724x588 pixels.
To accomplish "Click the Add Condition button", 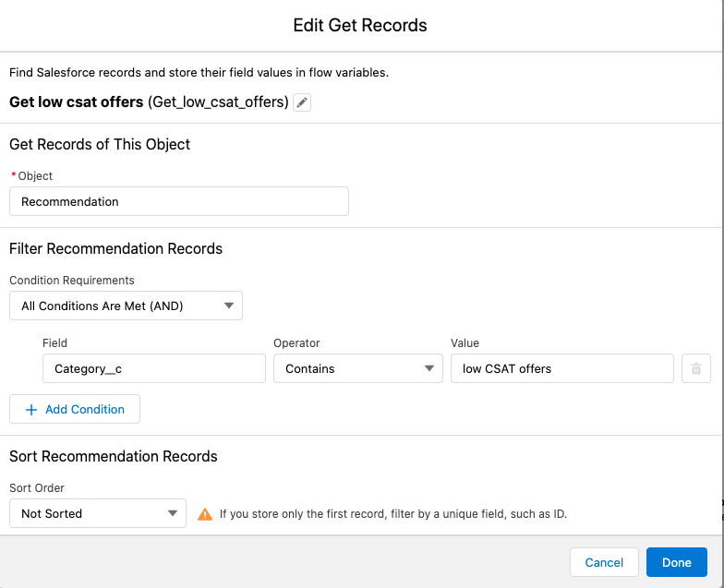I will (75, 409).
